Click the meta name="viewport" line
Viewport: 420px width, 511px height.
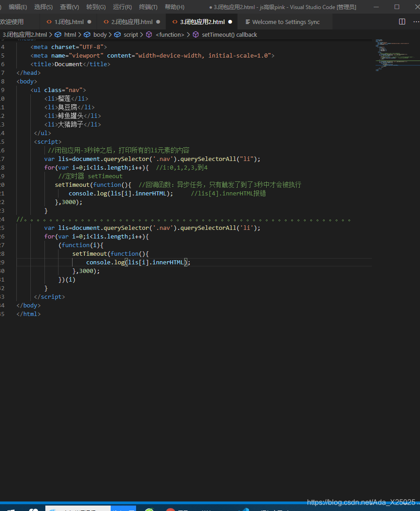(152, 55)
